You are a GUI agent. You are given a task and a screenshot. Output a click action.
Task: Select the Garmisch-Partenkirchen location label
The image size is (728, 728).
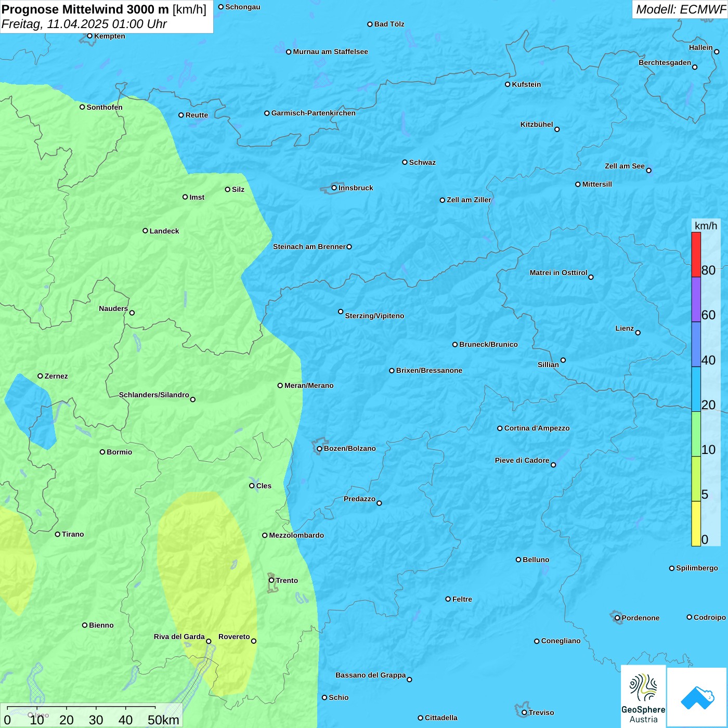tap(314, 113)
